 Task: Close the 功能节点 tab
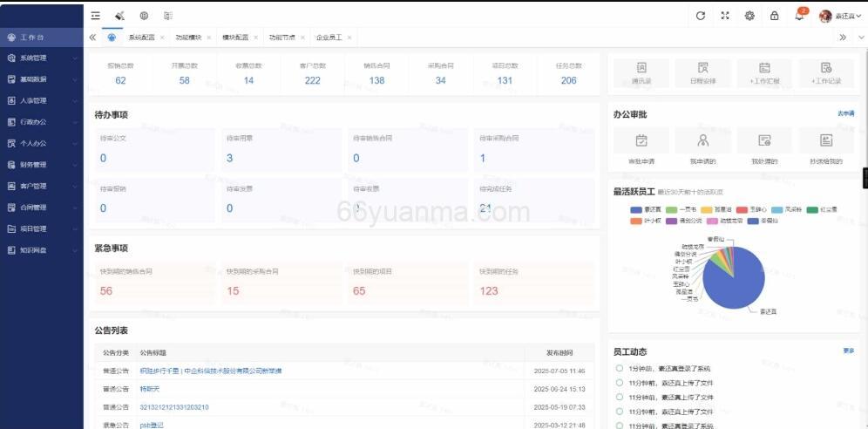[x=302, y=37]
